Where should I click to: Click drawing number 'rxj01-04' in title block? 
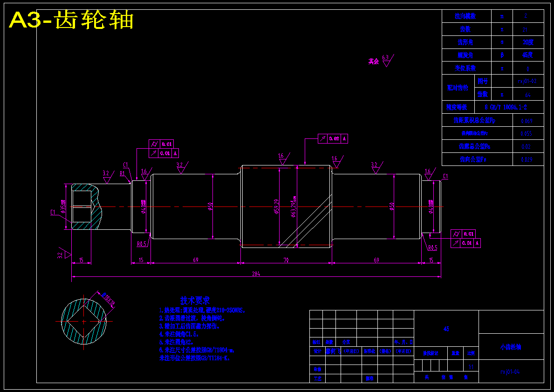click(x=510, y=372)
